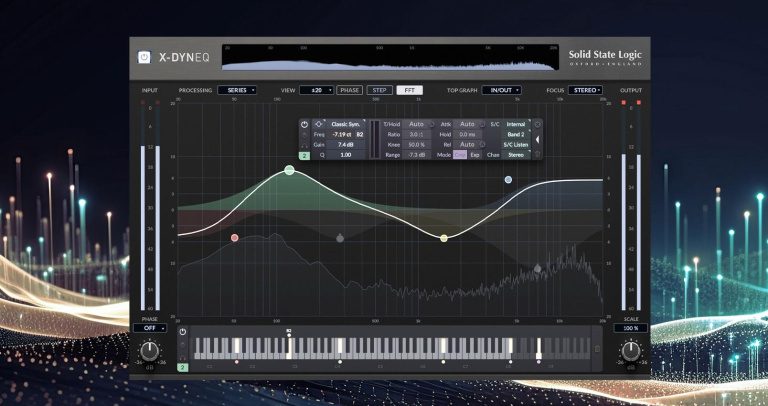The width and height of the screenshot is (768, 406).
Task: Open the TOP GRAPH In/Out dropdown
Action: click(502, 90)
